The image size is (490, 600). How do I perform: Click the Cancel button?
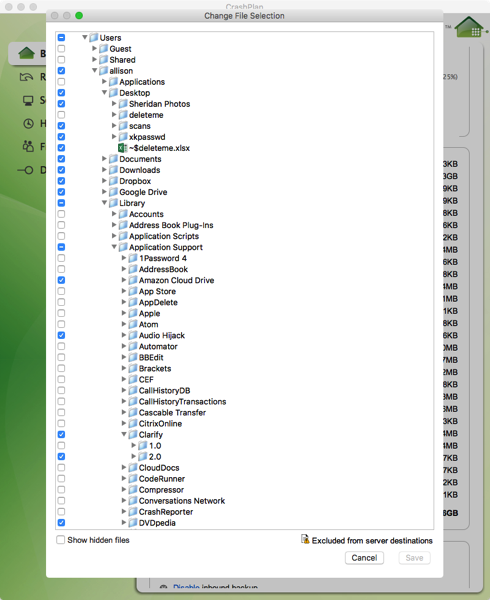364,558
